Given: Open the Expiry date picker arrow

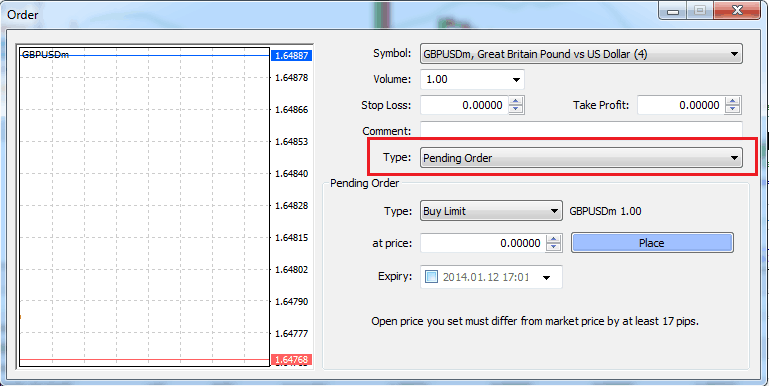Looking at the screenshot, I should (546, 278).
